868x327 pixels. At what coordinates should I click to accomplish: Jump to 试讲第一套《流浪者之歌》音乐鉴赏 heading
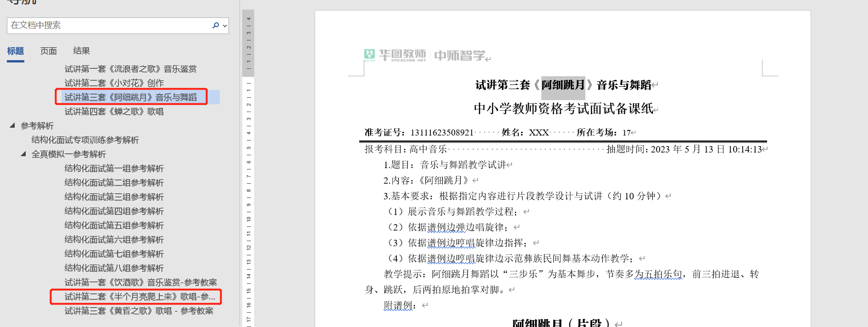click(130, 69)
